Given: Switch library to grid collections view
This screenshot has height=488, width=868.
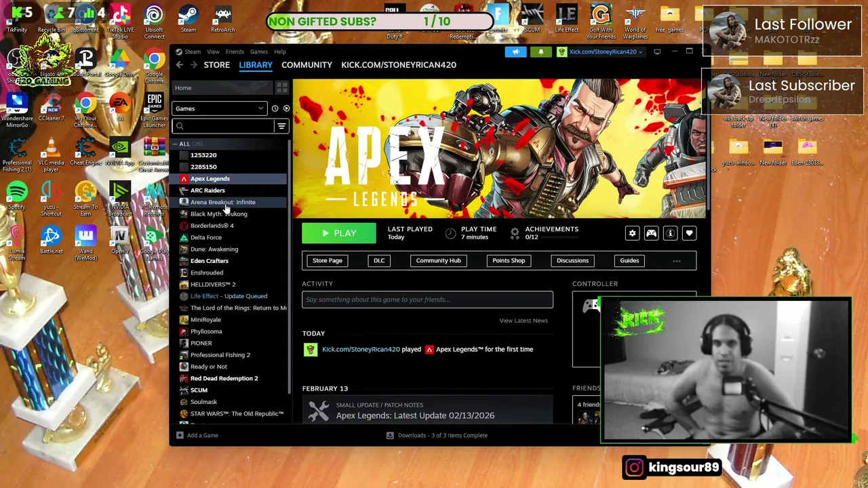Looking at the screenshot, I should tap(281, 88).
